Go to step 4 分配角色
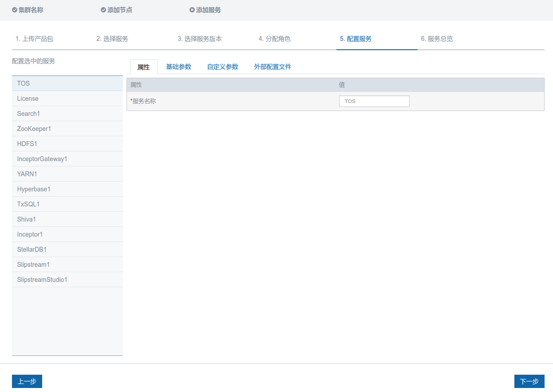The width and height of the screenshot is (553, 392). pyautogui.click(x=275, y=39)
